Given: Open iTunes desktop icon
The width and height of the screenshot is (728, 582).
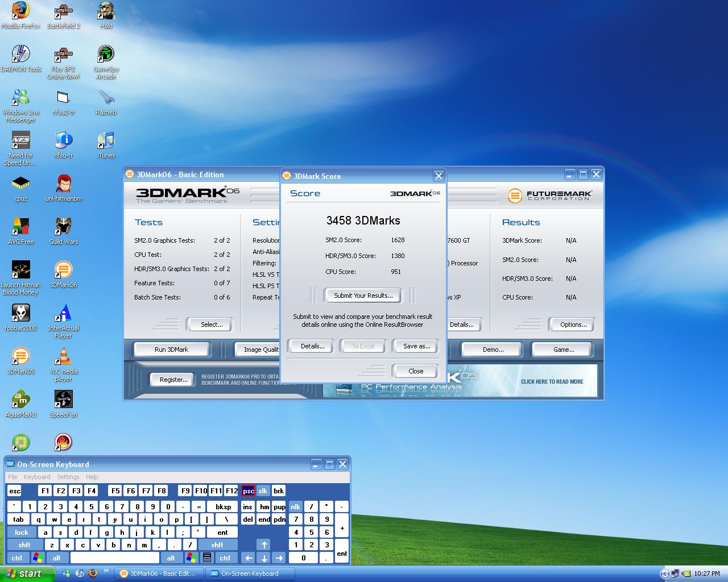Looking at the screenshot, I should click(x=106, y=145).
